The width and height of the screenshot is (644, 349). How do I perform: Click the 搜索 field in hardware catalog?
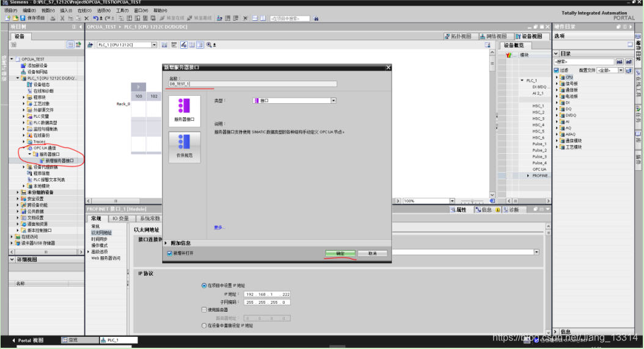tap(584, 62)
